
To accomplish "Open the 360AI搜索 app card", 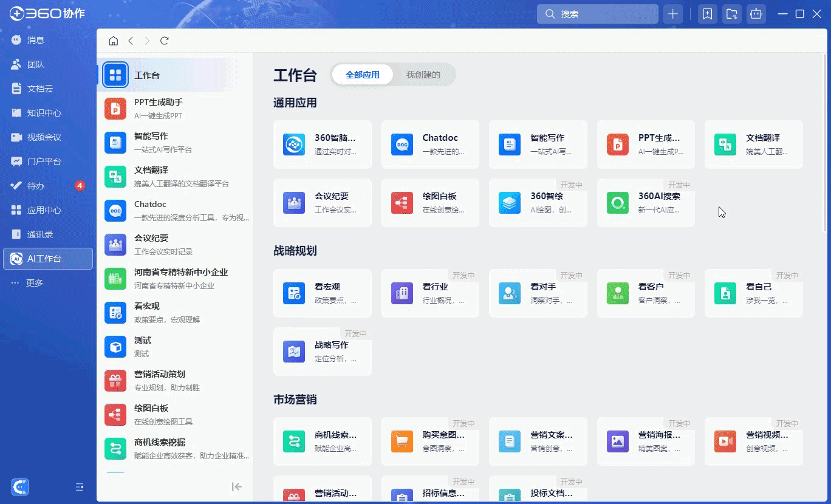I will (x=646, y=203).
